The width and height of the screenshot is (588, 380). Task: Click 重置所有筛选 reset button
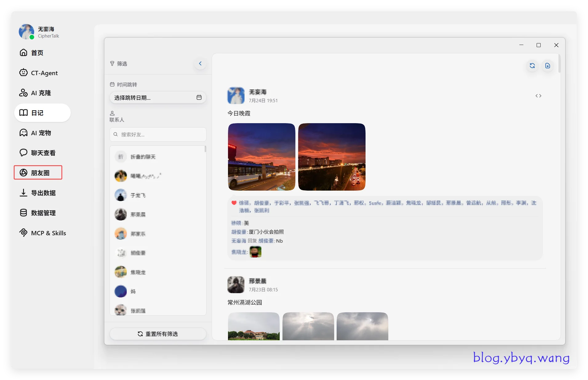tap(158, 334)
